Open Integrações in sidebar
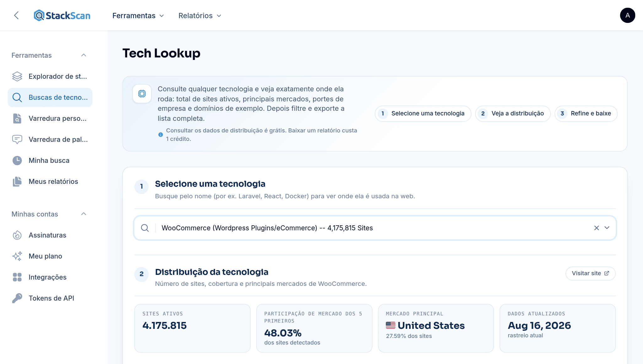 tap(50, 277)
